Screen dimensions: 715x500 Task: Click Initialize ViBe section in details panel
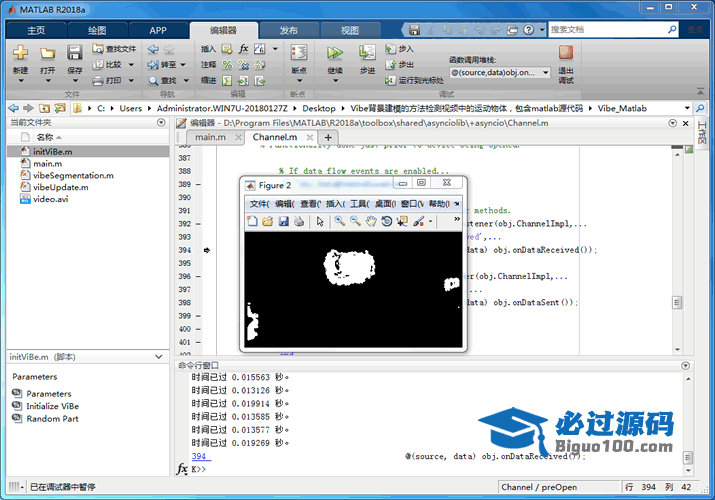(x=52, y=406)
